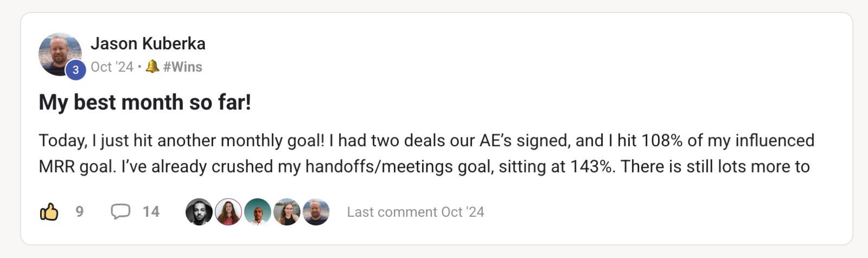Click the Oct '24 post date
Image resolution: width=868 pixels, height=258 pixels.
[x=112, y=67]
